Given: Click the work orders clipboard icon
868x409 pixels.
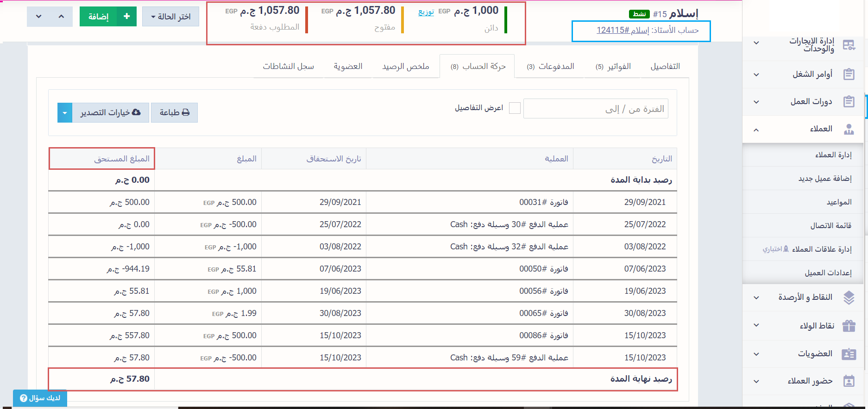Looking at the screenshot, I should (x=849, y=74).
